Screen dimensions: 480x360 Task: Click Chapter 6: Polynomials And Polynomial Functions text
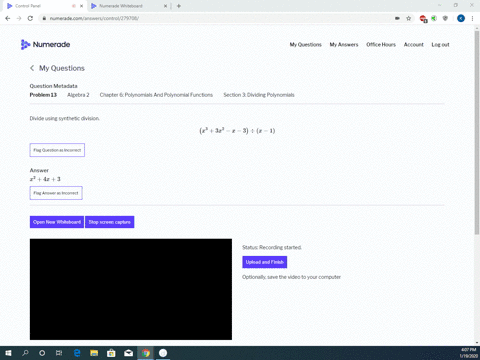click(156, 95)
